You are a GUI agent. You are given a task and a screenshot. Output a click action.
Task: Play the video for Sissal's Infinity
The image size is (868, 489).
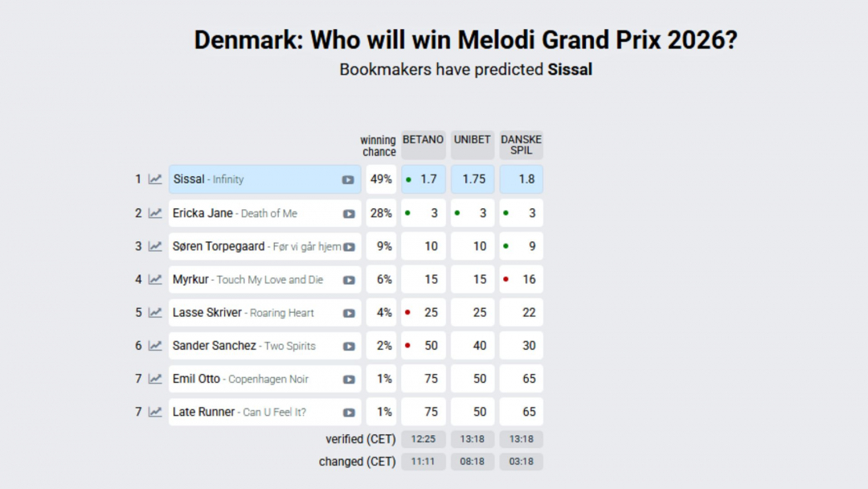tap(348, 180)
